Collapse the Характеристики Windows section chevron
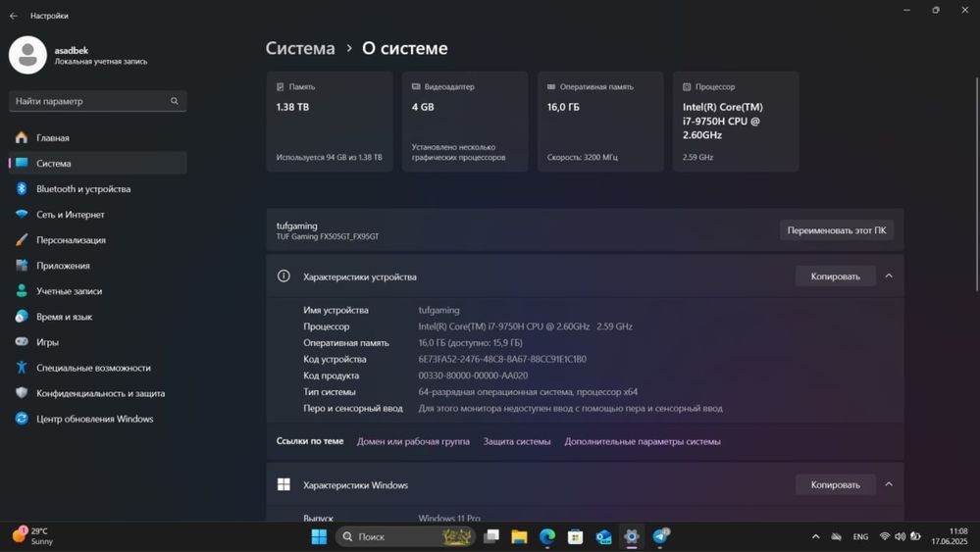This screenshot has height=552, width=980. coord(889,484)
